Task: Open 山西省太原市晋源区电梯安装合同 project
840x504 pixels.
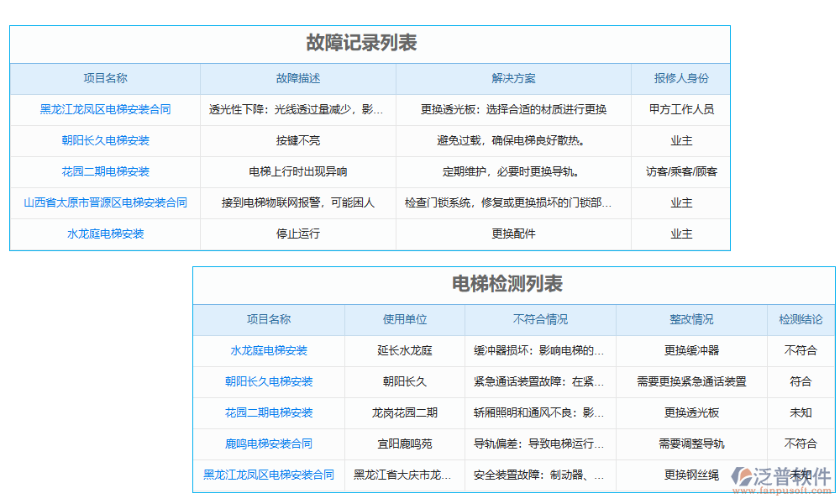Action: pos(104,202)
